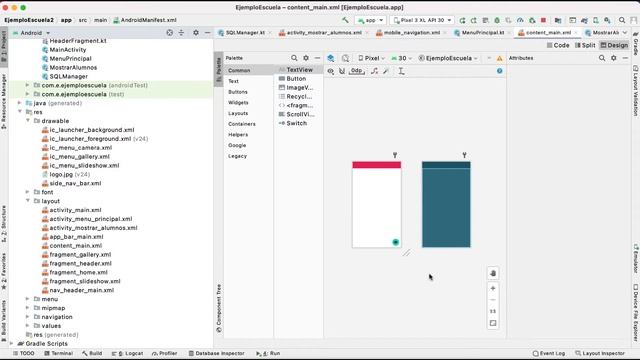Select the Switch widget in palette
The width and height of the screenshot is (640, 360).
pyautogui.click(x=296, y=123)
